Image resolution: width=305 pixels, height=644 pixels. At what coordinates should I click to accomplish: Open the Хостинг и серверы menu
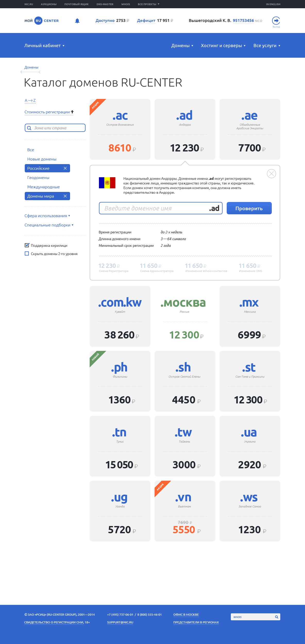pos(223,46)
